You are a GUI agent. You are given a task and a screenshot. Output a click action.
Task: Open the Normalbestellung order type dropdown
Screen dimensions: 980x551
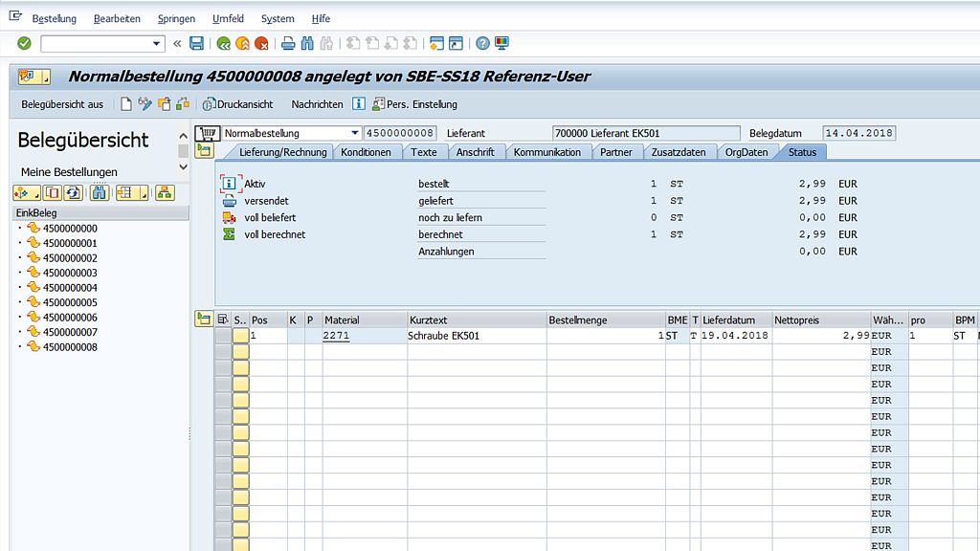point(355,134)
